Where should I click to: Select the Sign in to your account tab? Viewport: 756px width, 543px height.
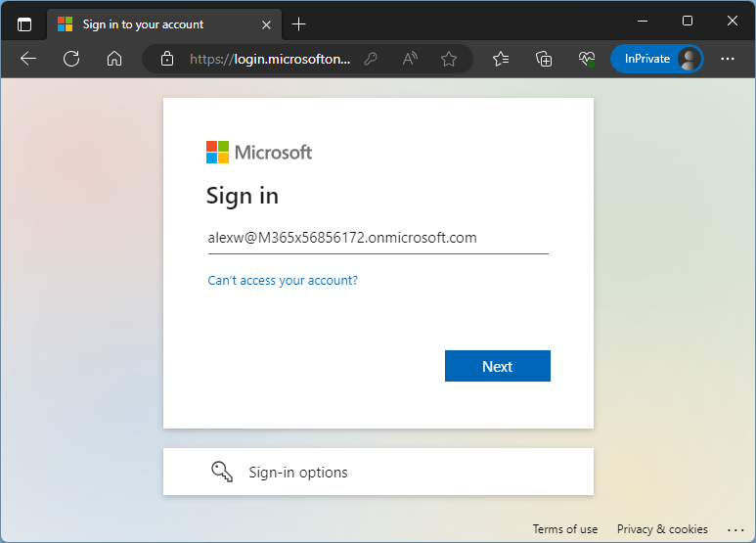(164, 24)
